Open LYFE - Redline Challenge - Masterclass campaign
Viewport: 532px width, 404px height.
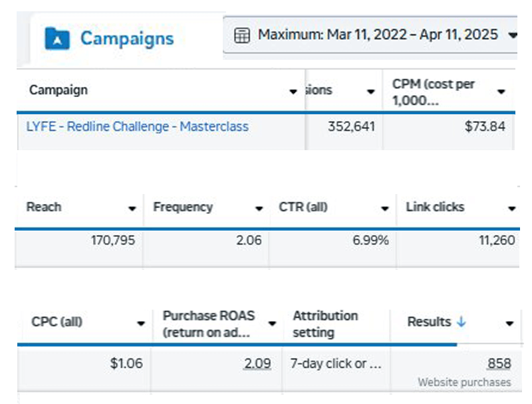point(137,126)
